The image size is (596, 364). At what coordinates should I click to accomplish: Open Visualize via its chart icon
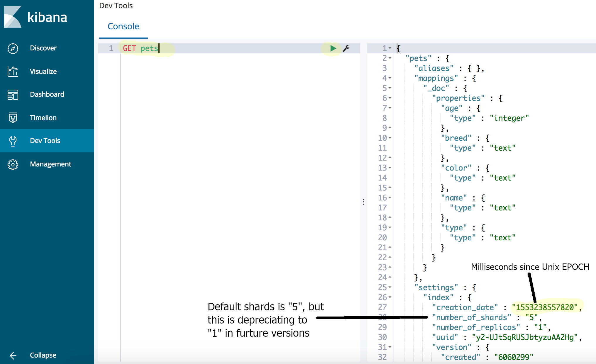click(13, 71)
